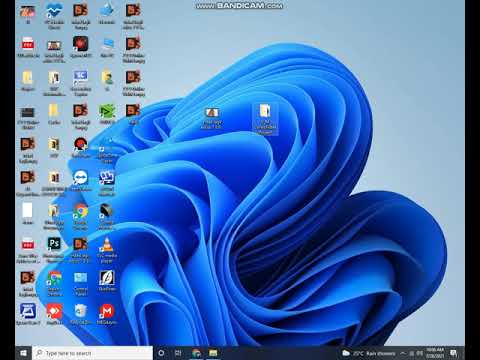Launch VLC media player from desktop

pos(107,244)
